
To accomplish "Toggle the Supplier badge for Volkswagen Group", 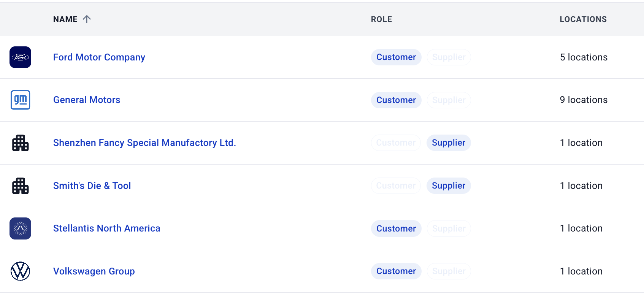I will tap(449, 271).
